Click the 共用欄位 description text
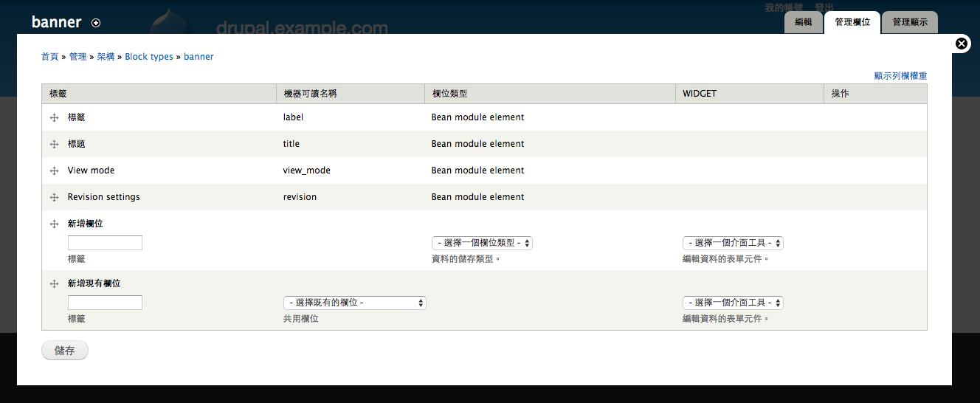The image size is (980, 403). coord(301,319)
